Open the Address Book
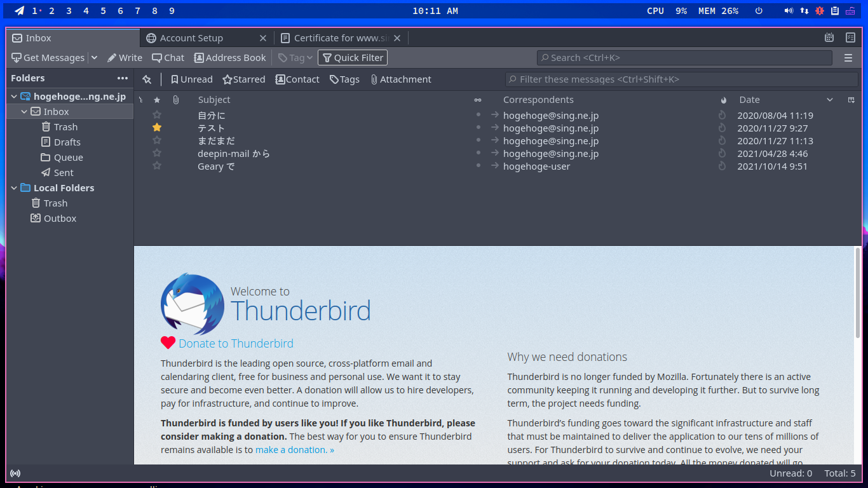Viewport: 868px width, 488px height. [230, 58]
